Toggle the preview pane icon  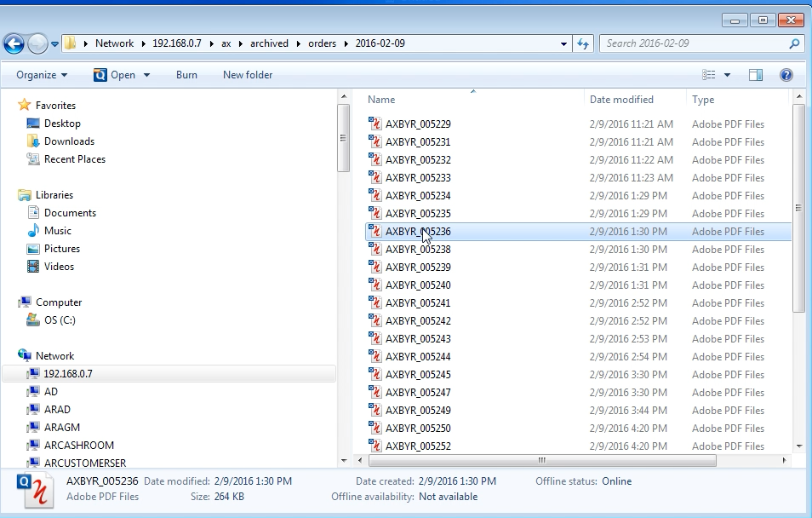[x=755, y=75]
